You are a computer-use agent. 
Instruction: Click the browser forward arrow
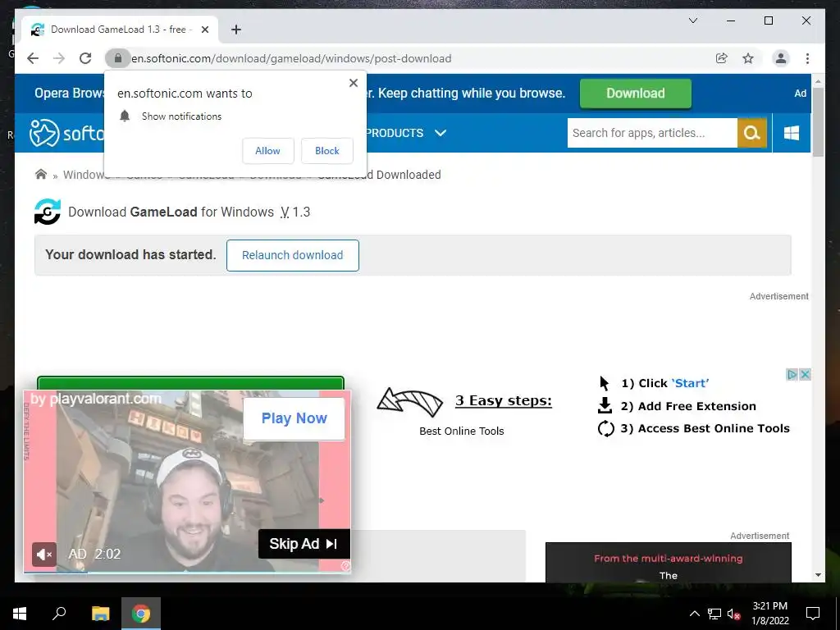tap(59, 58)
